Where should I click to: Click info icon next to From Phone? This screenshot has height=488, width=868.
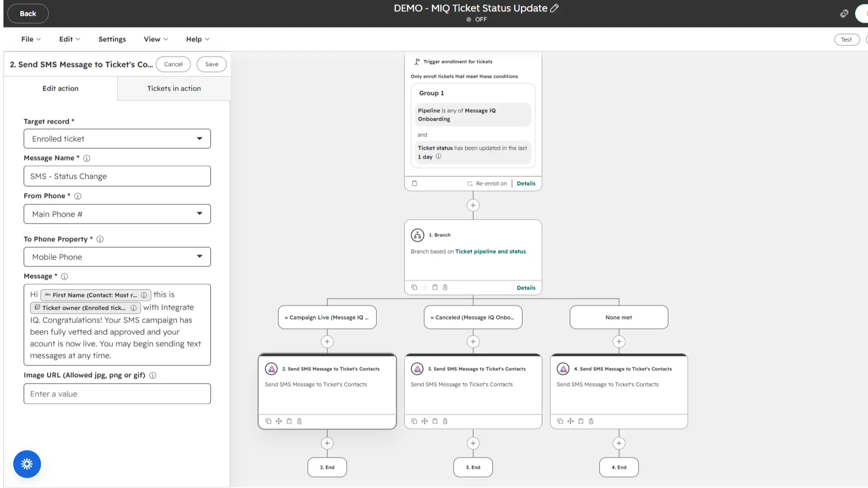tap(78, 196)
